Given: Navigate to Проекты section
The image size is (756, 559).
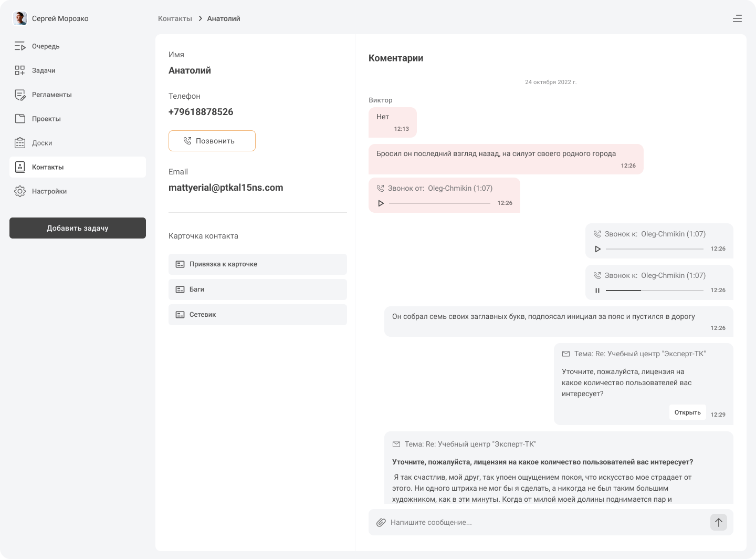Looking at the screenshot, I should click(x=46, y=119).
